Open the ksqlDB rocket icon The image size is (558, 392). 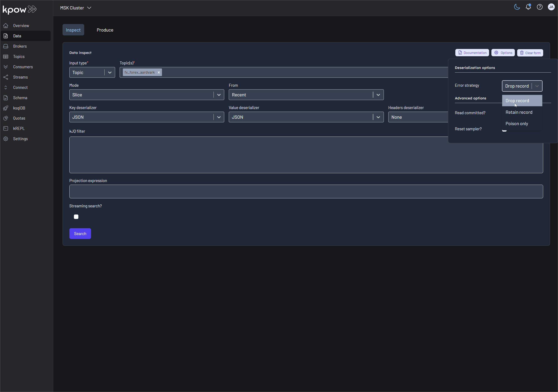(6, 108)
